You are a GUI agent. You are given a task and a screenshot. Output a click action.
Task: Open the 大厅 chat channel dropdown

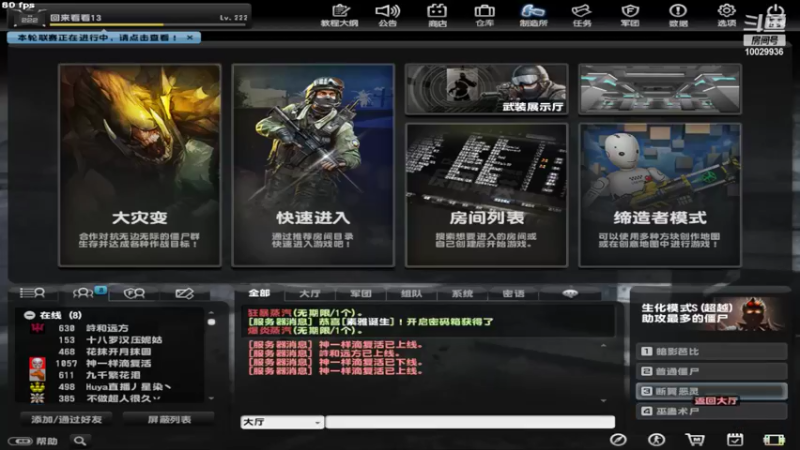tap(282, 422)
